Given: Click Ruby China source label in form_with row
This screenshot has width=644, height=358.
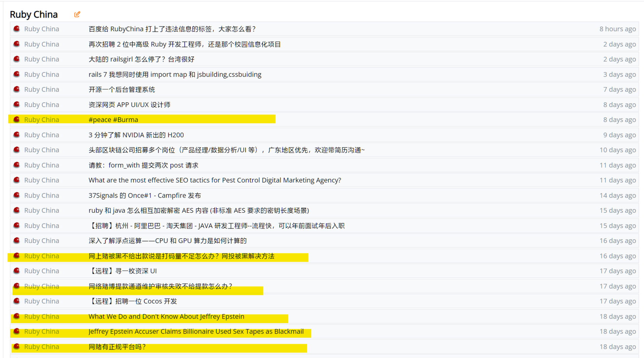Looking at the screenshot, I should pos(42,165).
